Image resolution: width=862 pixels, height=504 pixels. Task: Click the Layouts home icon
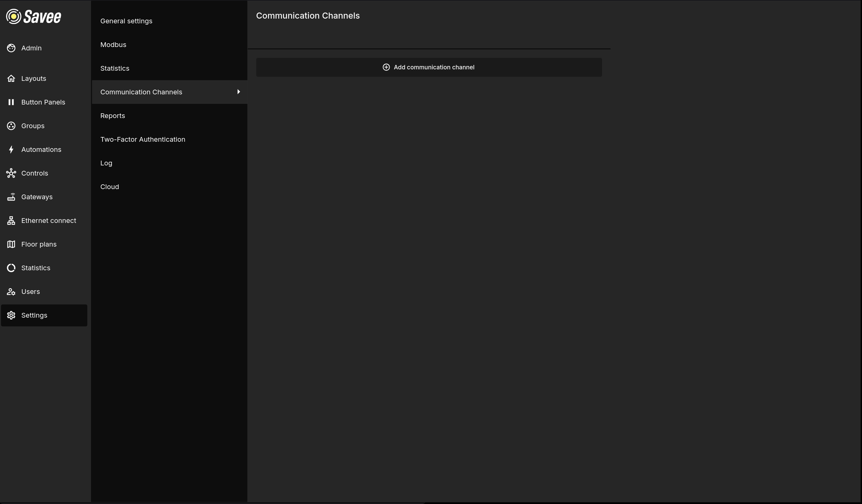(11, 78)
